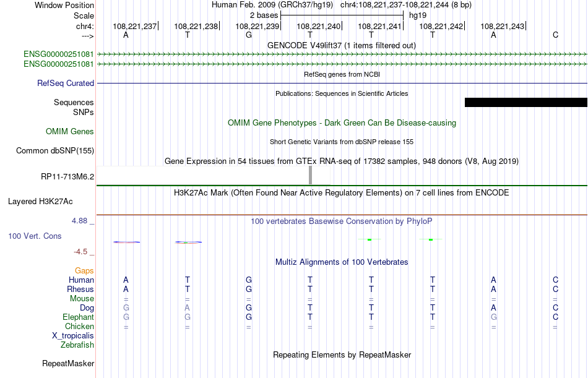588x378 pixels.
Task: Click the reverse strand arrow '--->'
Action: click(x=87, y=36)
